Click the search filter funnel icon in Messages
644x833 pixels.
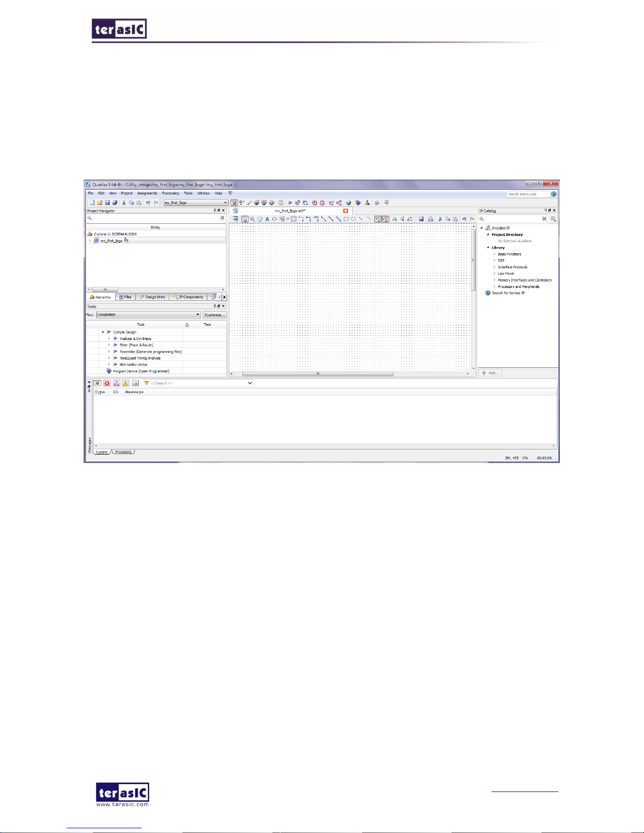coord(146,383)
